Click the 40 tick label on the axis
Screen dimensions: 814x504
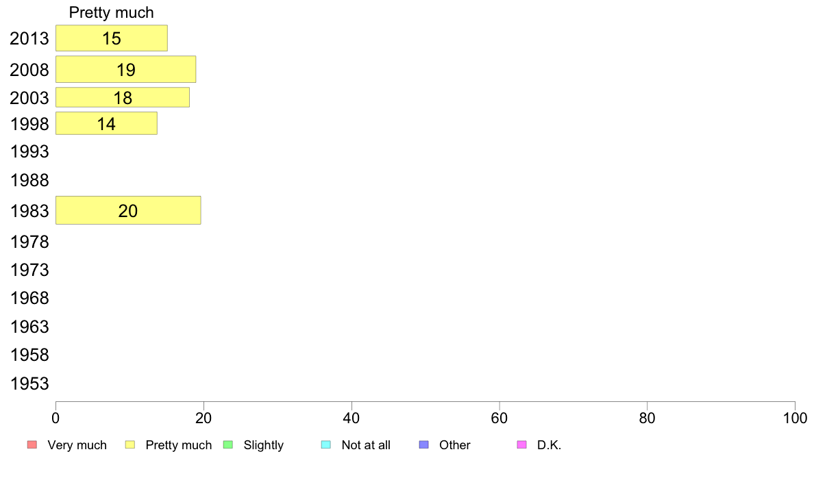pyautogui.click(x=351, y=418)
